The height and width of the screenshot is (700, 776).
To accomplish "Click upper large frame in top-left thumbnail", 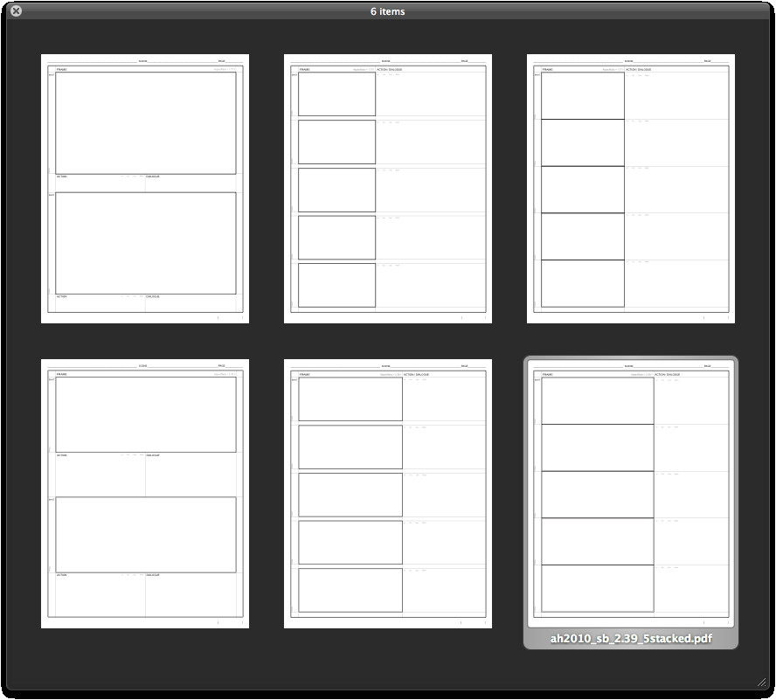I will click(146, 123).
